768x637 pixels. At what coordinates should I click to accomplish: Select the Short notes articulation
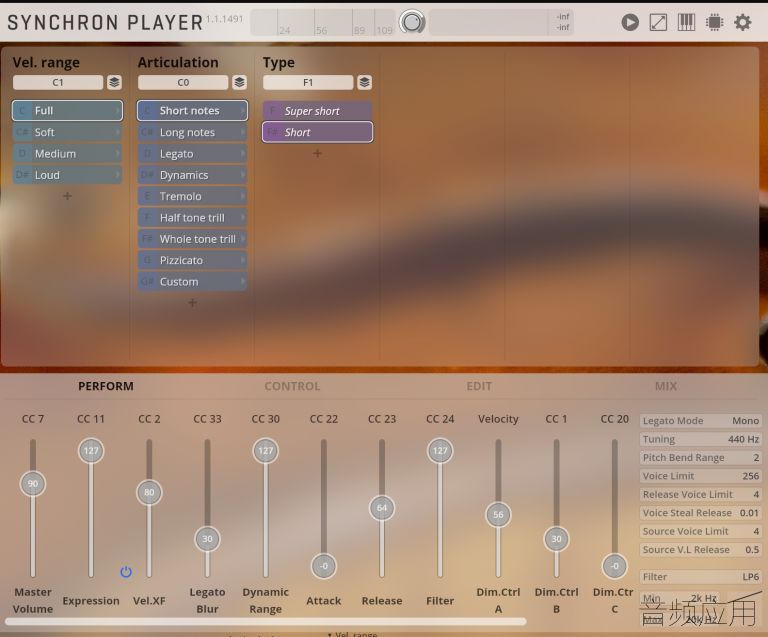192,111
